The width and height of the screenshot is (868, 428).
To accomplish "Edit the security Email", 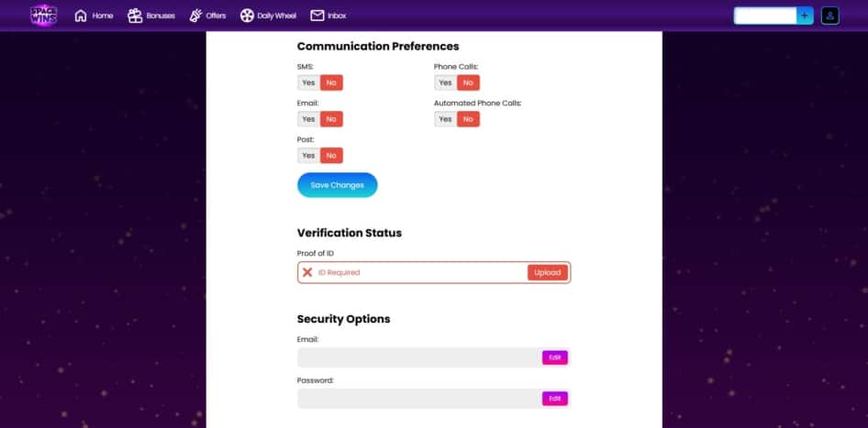I will pos(555,357).
